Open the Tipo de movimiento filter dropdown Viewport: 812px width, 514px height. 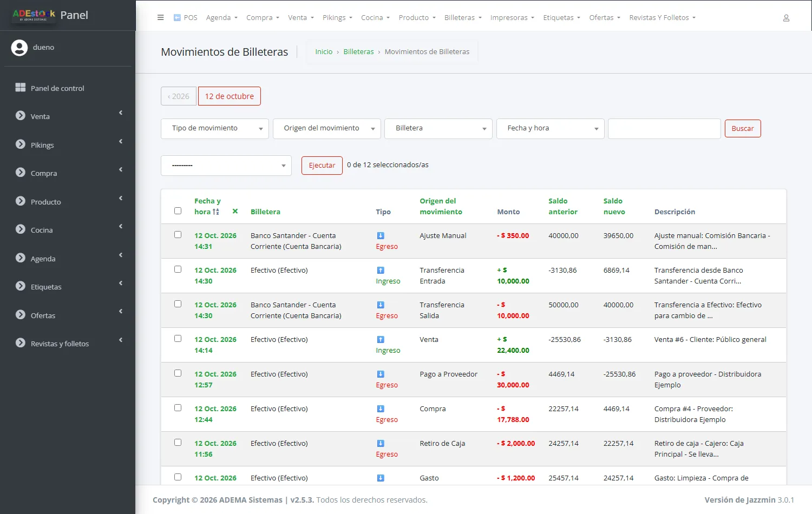[x=215, y=129]
